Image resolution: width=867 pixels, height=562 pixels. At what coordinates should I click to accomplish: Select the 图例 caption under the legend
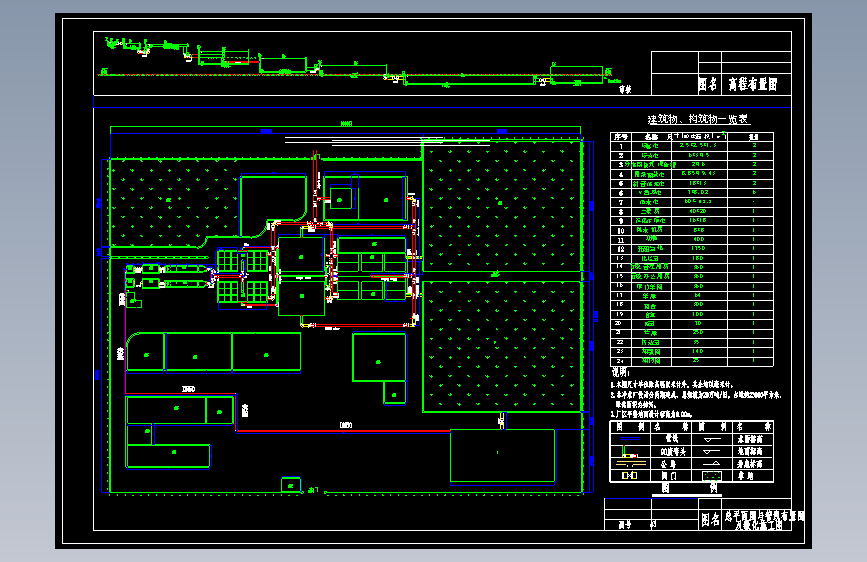690,488
